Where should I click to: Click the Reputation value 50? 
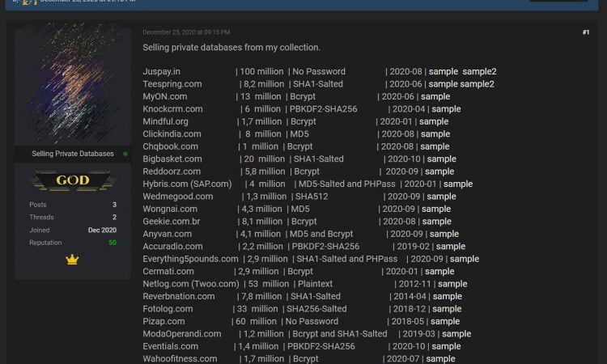coord(112,243)
